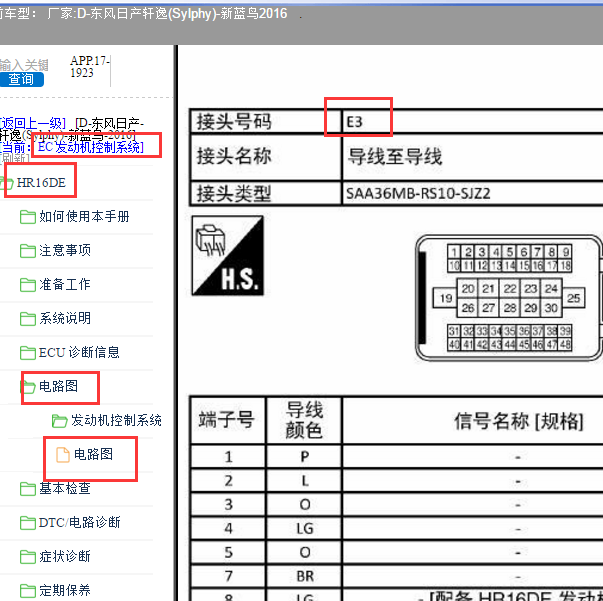Select the 定期保养 entry

coord(65,590)
